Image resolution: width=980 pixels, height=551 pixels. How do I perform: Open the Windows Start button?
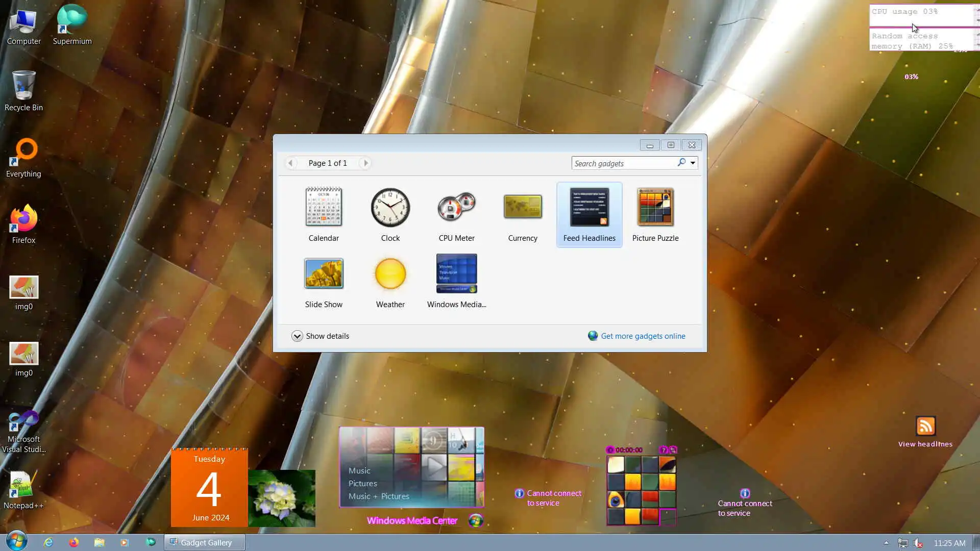click(x=16, y=542)
